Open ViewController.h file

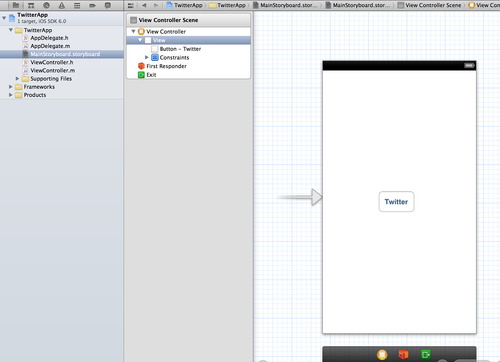pyautogui.click(x=52, y=62)
